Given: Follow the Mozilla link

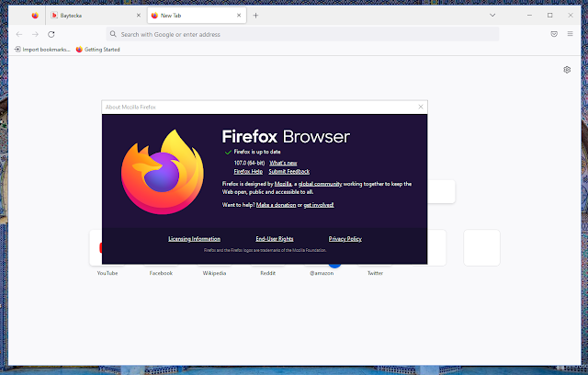Looking at the screenshot, I should coord(283,184).
